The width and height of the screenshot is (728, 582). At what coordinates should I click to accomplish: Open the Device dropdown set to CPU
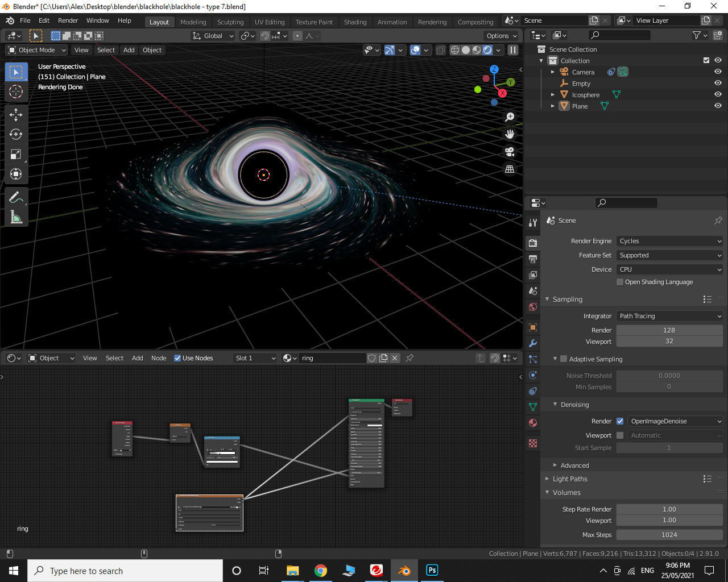click(x=669, y=269)
